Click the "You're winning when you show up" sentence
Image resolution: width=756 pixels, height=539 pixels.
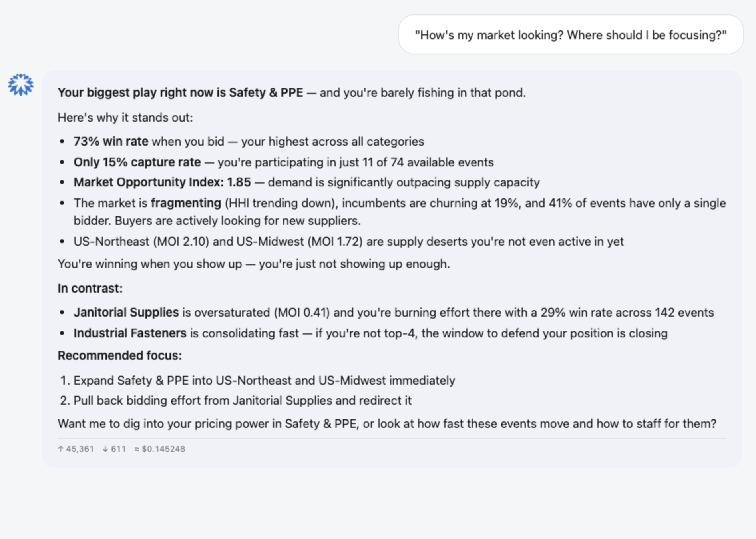(x=254, y=264)
